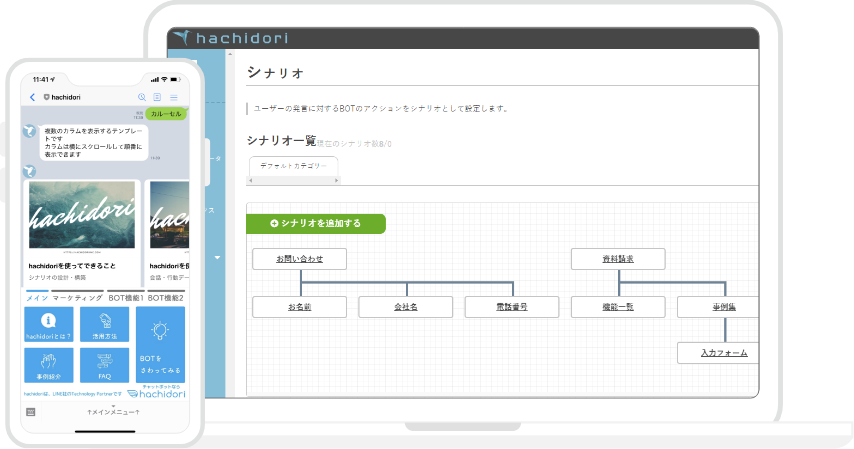The image size is (854, 449).
Task: Toggle the '↑メインメニュー↑' bar on the phone
Action: 113,412
